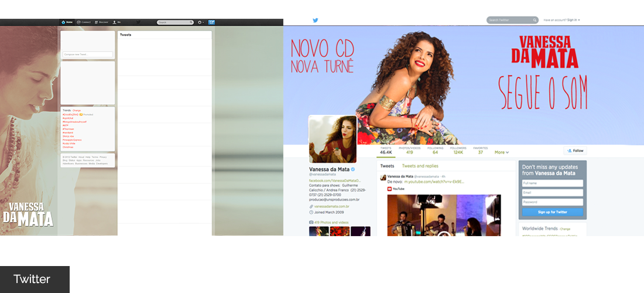Focus the Search box in the dark navbar
This screenshot has width=644, height=293.
[x=176, y=22]
